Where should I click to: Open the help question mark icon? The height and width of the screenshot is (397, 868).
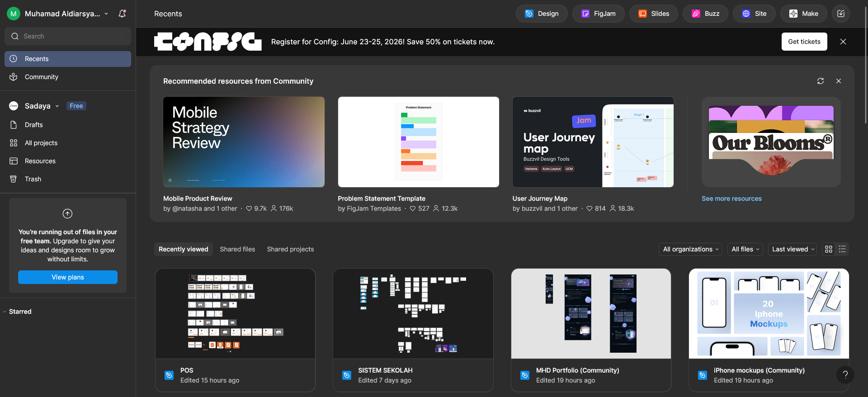pos(845,374)
